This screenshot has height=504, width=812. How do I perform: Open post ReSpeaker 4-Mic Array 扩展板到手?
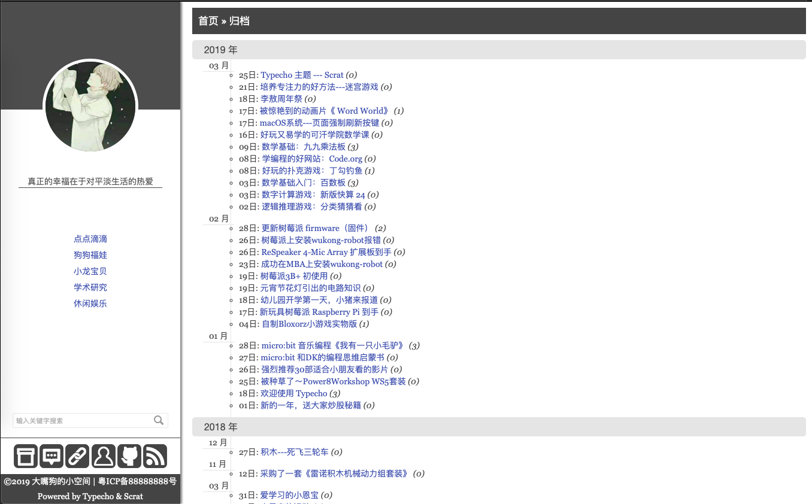point(326,252)
